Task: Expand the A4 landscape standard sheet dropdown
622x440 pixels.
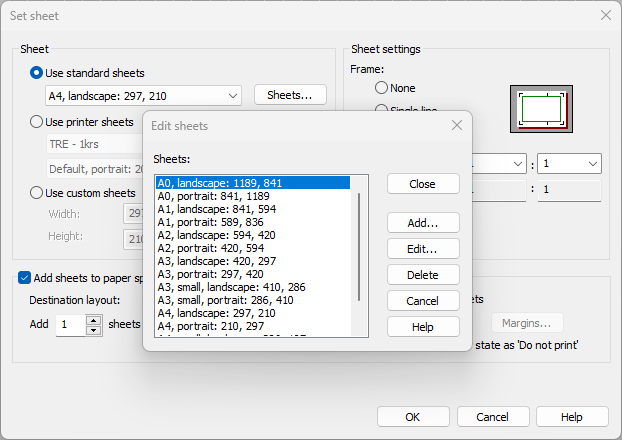Action: [233, 96]
